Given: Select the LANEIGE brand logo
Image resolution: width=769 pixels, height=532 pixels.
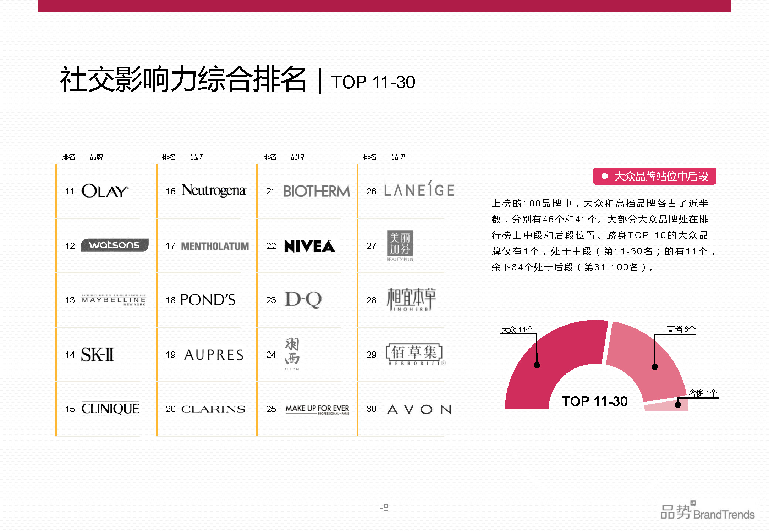Looking at the screenshot, I should point(419,190).
